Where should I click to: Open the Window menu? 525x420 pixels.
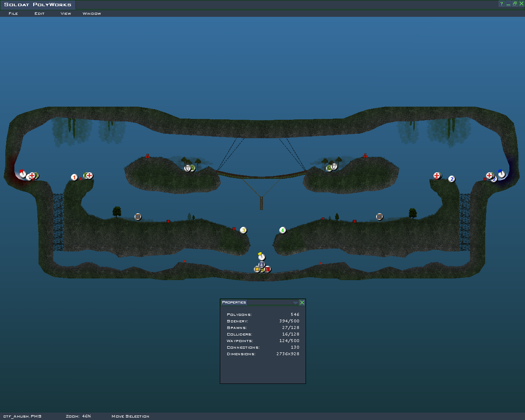(x=91, y=14)
